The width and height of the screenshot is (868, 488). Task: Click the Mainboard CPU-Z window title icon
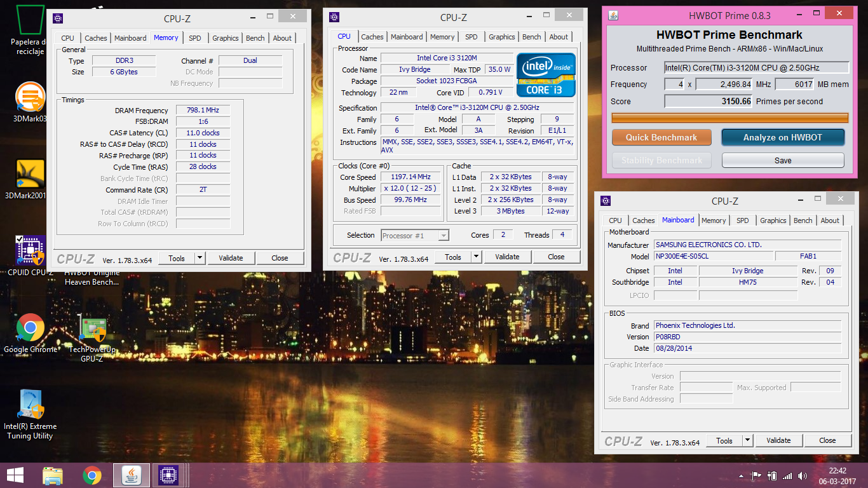pyautogui.click(x=605, y=201)
